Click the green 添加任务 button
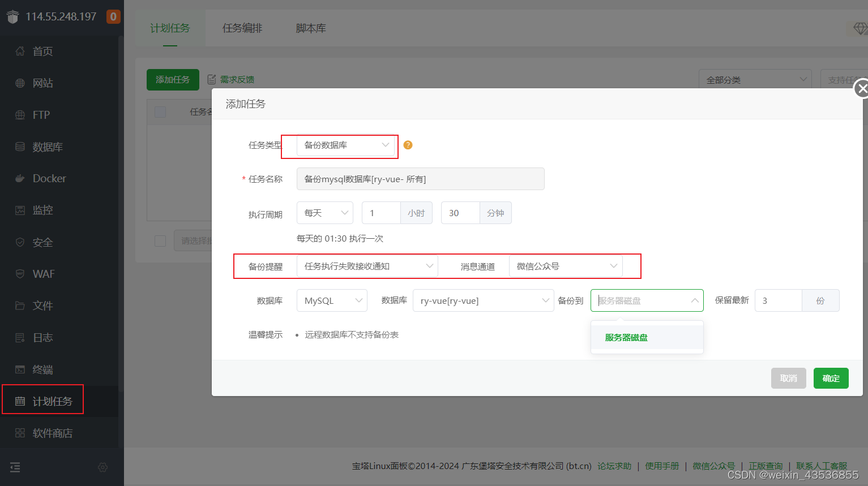 (x=173, y=80)
